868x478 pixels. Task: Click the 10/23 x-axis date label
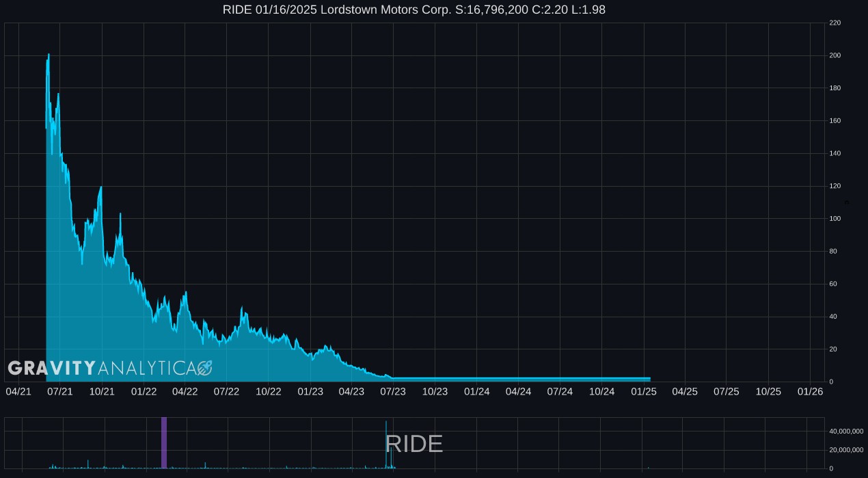435,391
